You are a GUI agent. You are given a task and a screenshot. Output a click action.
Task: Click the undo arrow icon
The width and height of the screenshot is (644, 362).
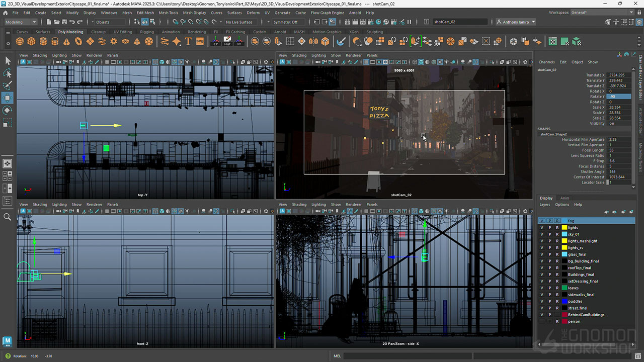point(71,22)
